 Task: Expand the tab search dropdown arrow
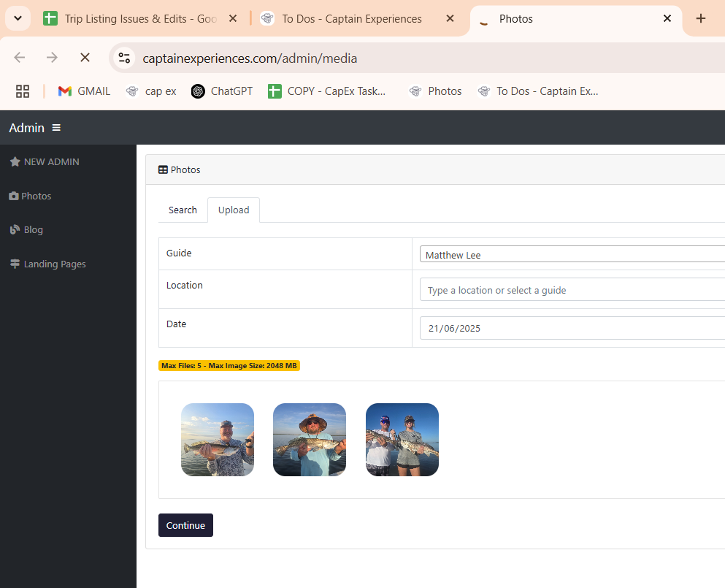[x=18, y=18]
